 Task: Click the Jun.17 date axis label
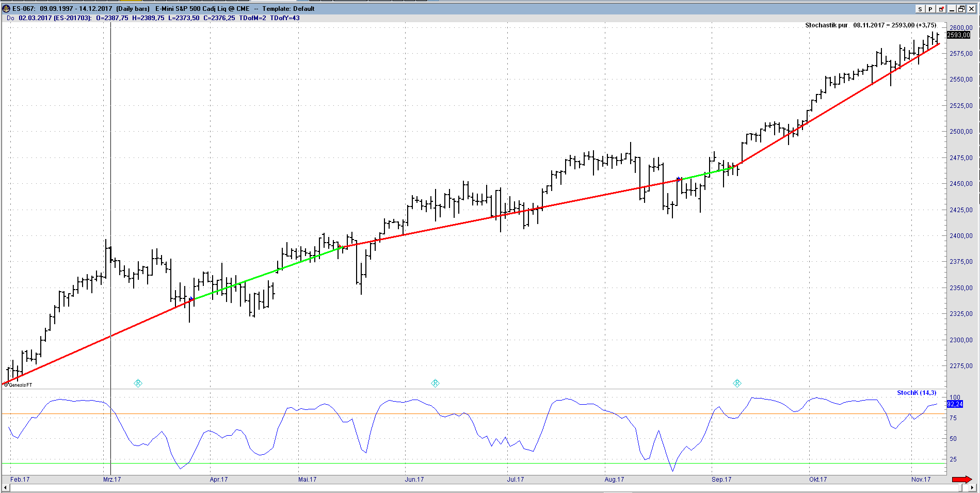(414, 480)
